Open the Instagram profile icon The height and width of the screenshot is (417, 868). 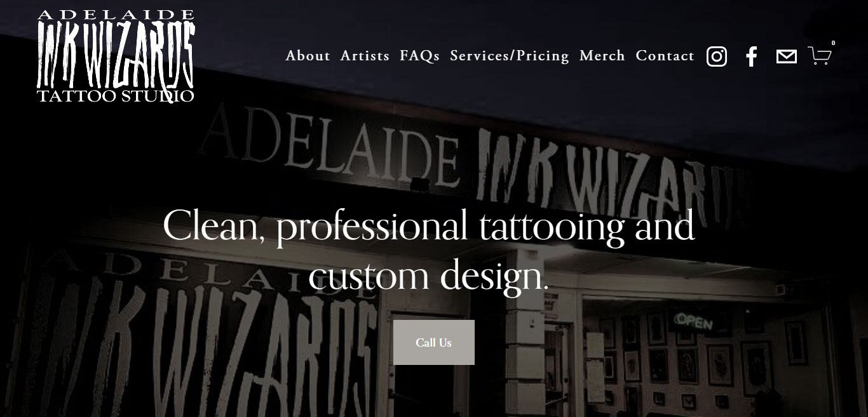click(716, 56)
